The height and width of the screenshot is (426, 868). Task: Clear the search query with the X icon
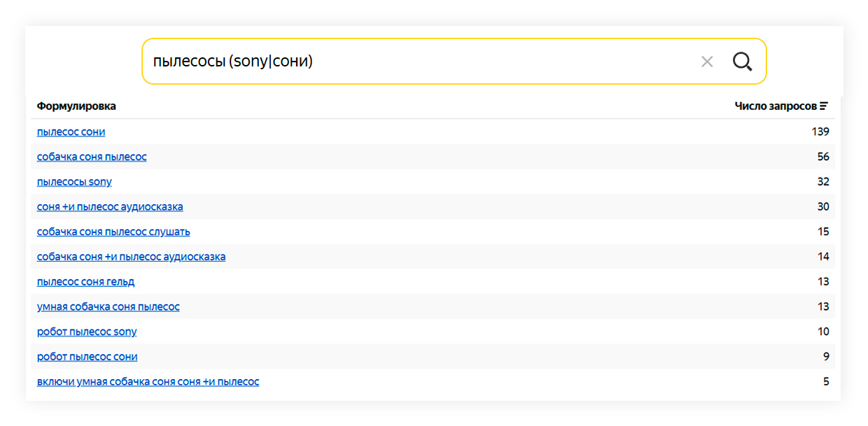click(707, 62)
